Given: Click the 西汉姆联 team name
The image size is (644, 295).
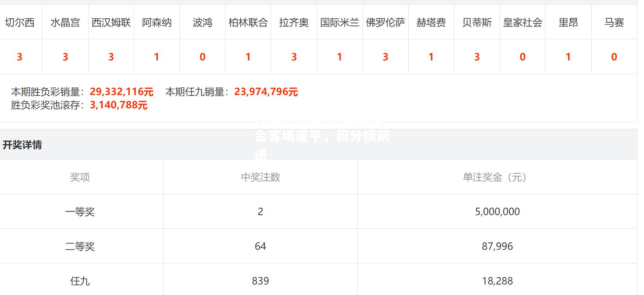Looking at the screenshot, I should pos(111,23).
